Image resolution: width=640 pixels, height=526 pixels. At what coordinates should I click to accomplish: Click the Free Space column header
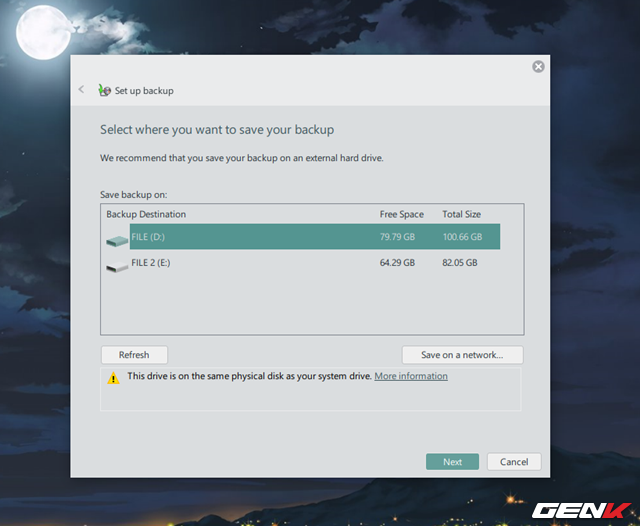coord(402,214)
